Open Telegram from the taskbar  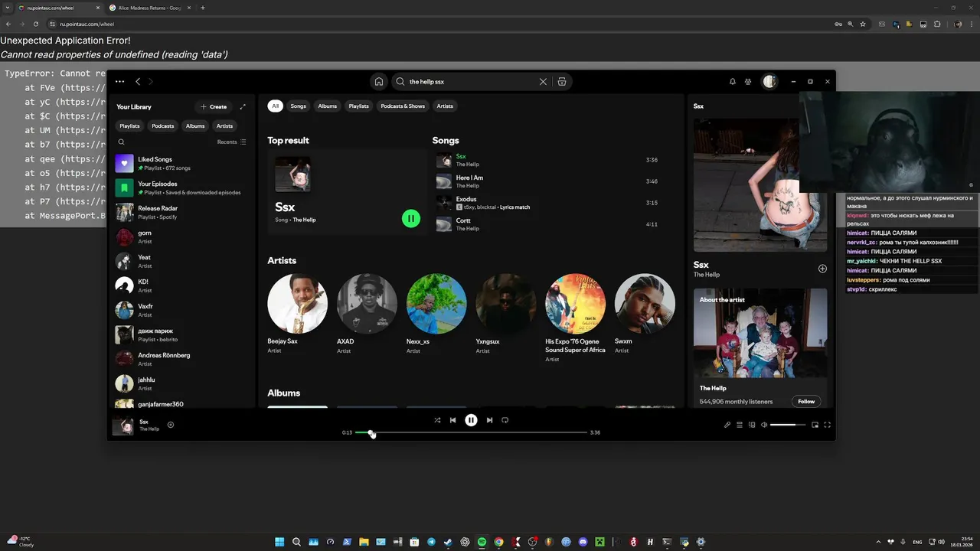(432, 542)
